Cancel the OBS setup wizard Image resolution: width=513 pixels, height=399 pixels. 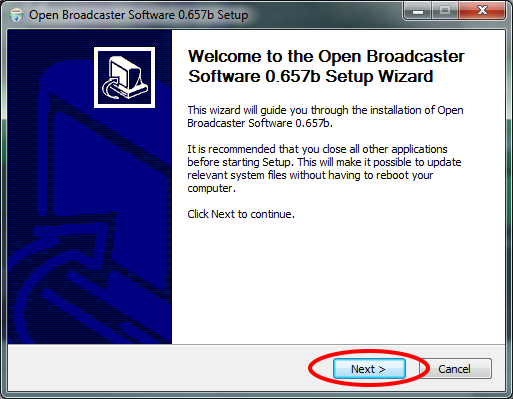click(x=455, y=369)
